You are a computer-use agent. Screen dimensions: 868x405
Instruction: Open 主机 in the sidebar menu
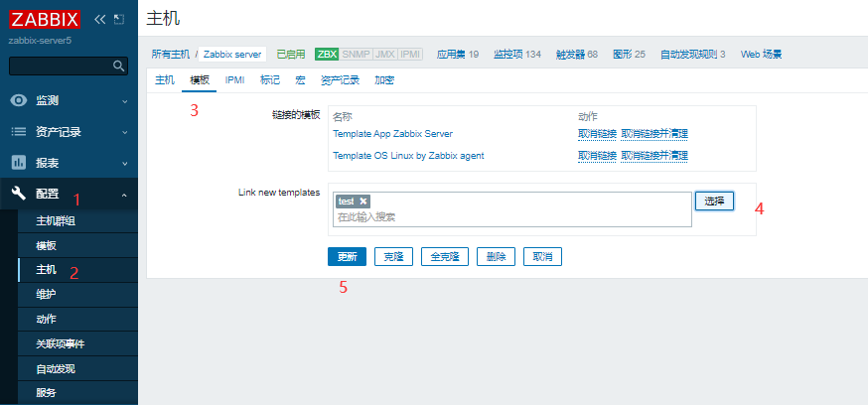coord(46,270)
